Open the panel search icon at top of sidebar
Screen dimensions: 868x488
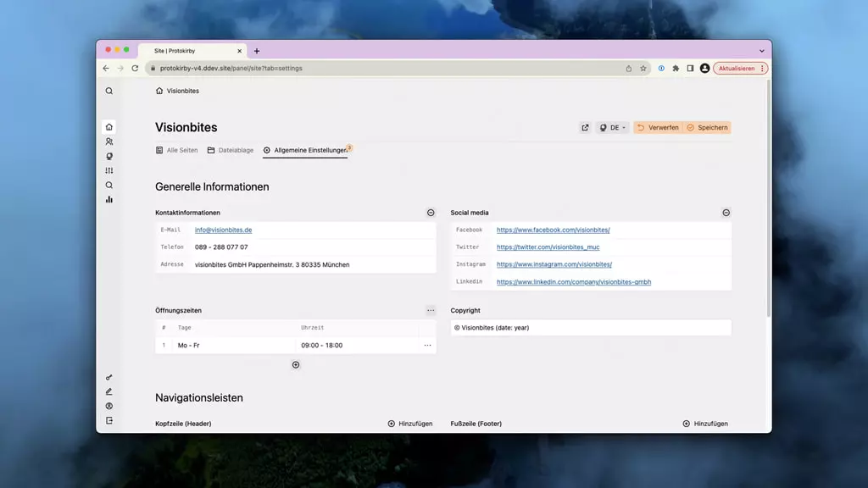coord(109,91)
